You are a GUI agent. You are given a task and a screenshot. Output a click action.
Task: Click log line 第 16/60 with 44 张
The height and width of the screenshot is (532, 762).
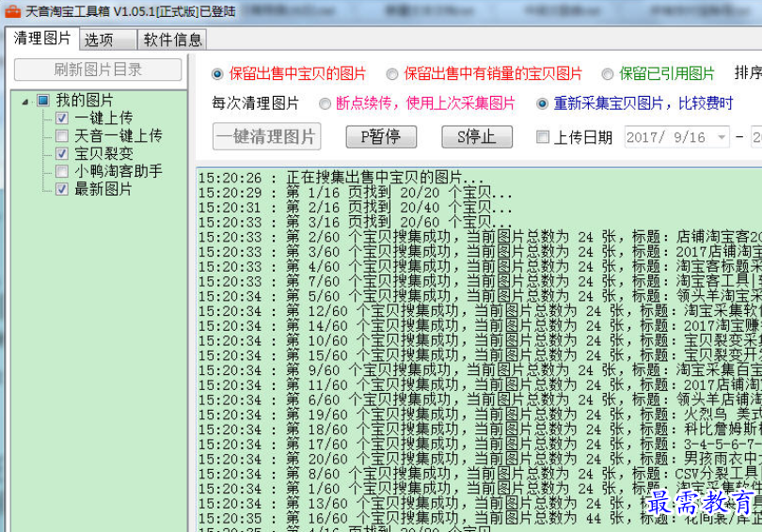pyautogui.click(x=480, y=519)
